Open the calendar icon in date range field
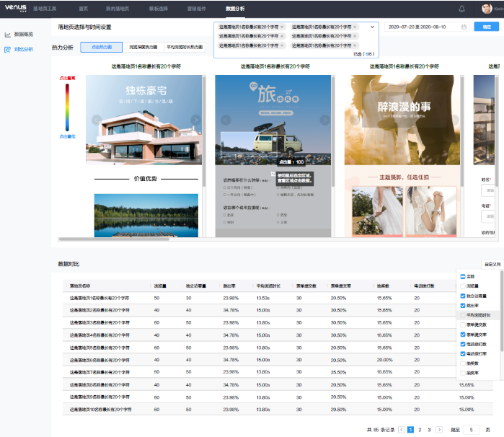The height and width of the screenshot is (437, 504). (464, 27)
